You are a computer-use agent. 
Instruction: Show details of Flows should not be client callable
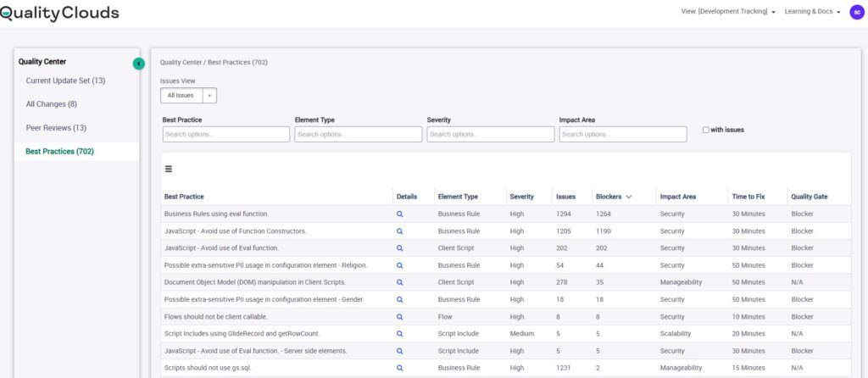pos(400,316)
